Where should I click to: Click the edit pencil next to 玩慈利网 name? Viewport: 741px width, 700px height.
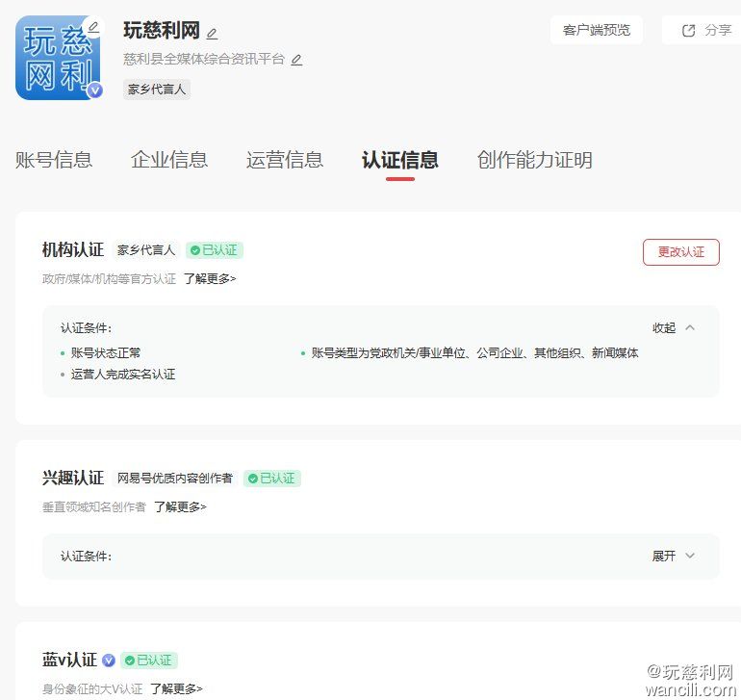[x=212, y=34]
